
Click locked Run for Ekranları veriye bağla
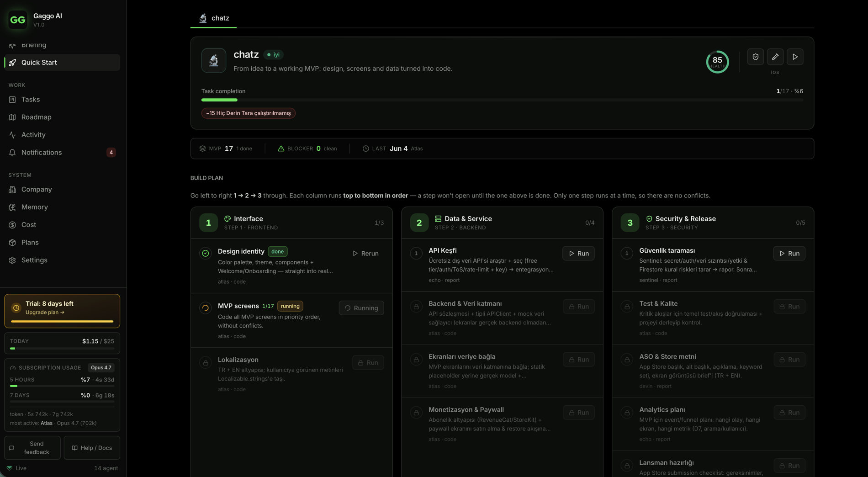click(x=579, y=360)
